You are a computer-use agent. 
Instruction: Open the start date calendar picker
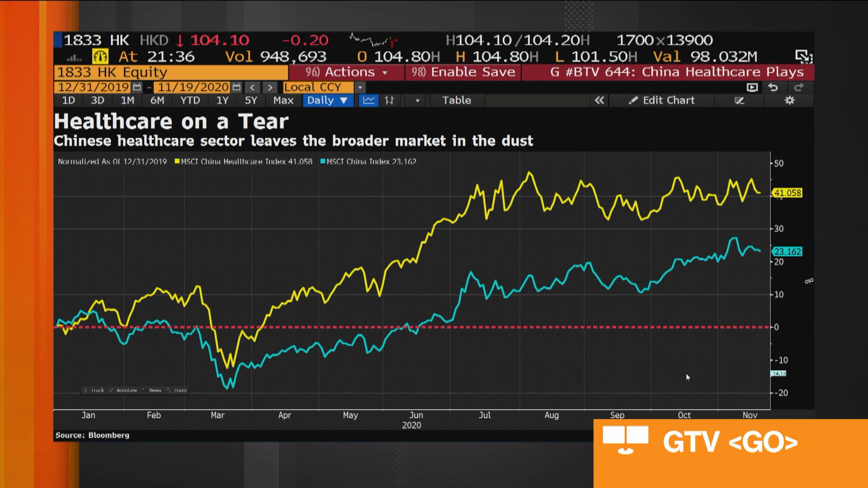click(x=137, y=87)
